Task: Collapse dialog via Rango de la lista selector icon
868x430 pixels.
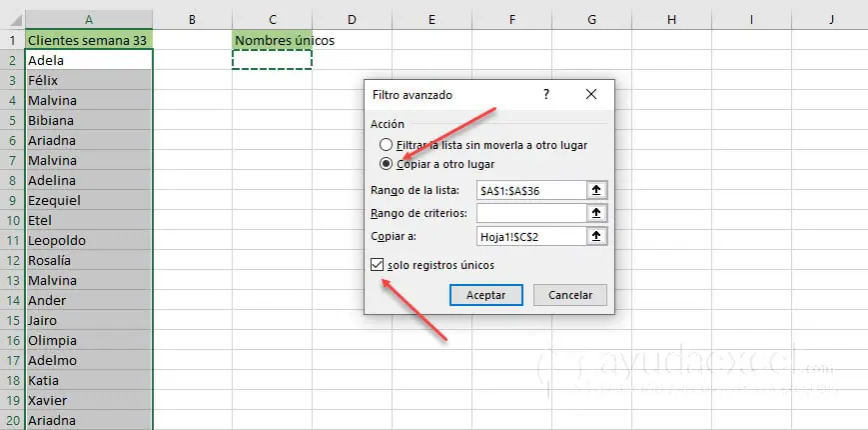Action: click(x=596, y=190)
